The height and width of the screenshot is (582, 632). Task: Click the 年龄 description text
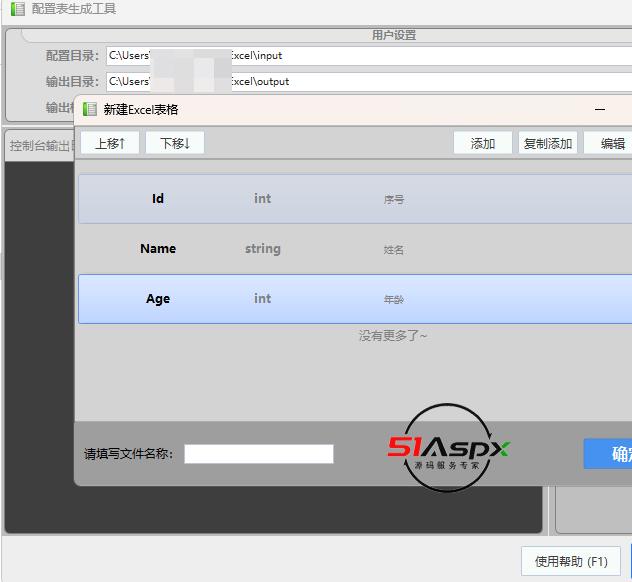click(x=393, y=299)
